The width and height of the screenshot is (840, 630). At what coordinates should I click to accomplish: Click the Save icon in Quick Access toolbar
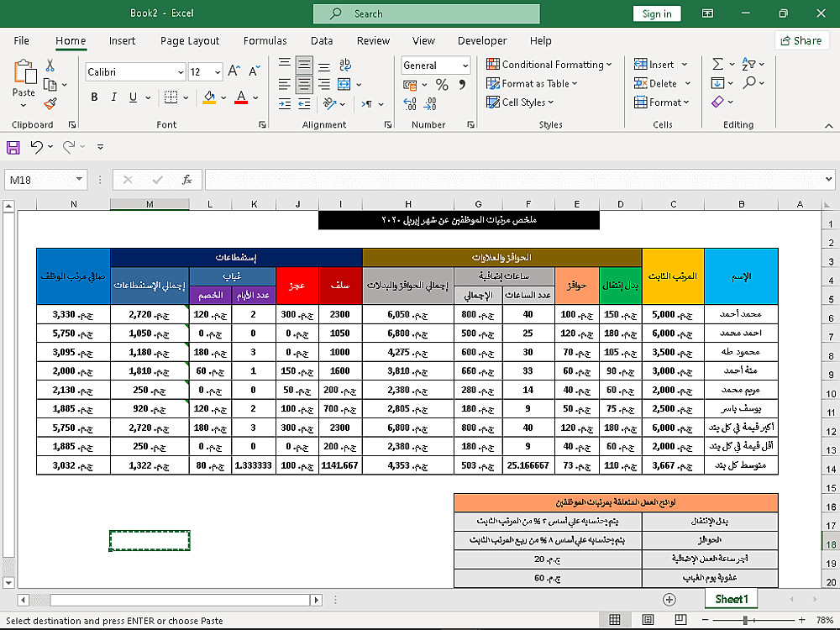pos(13,147)
